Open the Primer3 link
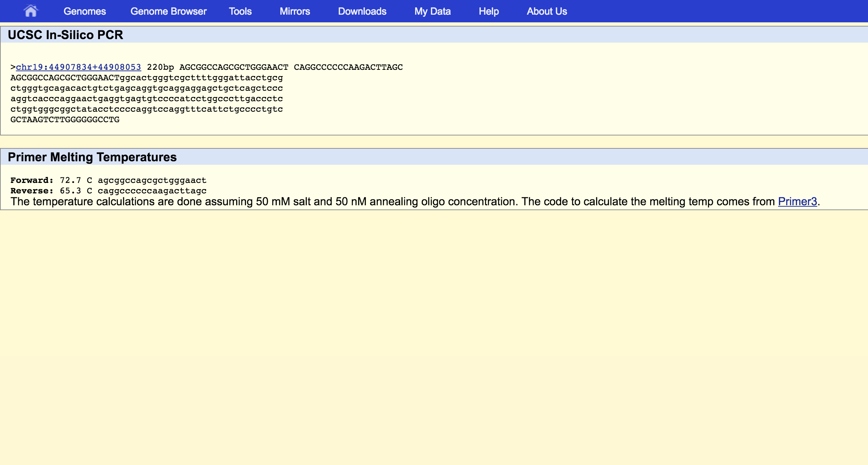The width and height of the screenshot is (868, 465). pos(797,201)
